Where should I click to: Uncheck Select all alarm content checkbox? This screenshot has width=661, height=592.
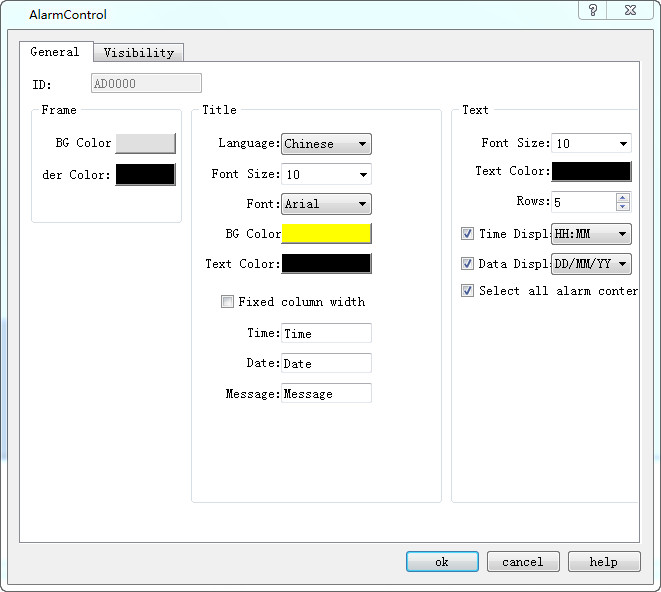click(x=467, y=291)
